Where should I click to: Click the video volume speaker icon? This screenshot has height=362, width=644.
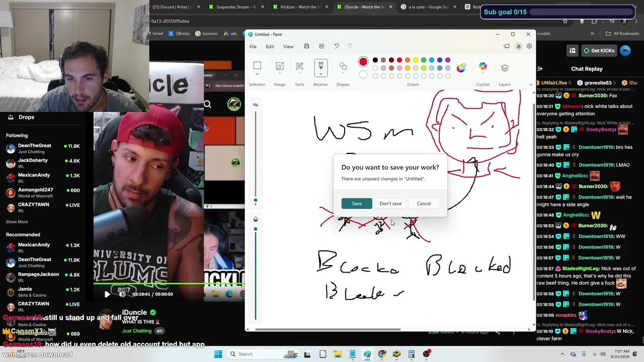122,294
